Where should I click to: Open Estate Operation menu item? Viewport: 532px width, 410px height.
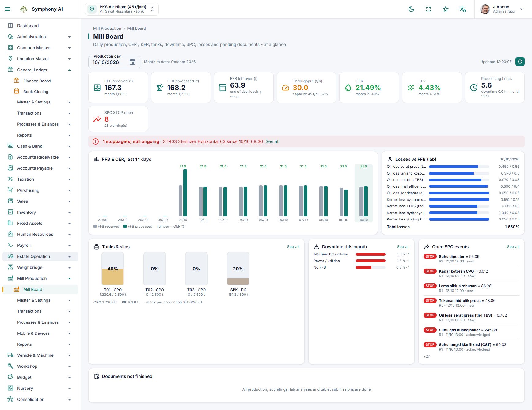click(40, 256)
